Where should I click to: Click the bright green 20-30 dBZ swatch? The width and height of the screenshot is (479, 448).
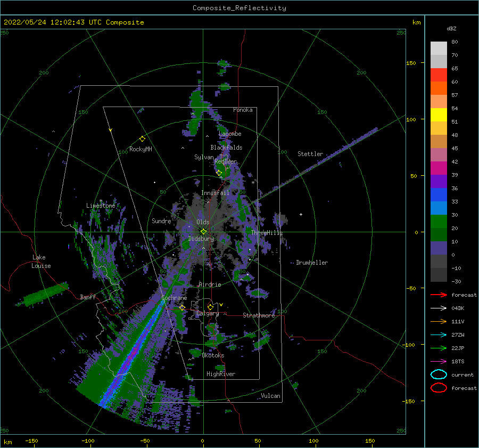pyautogui.click(x=439, y=222)
